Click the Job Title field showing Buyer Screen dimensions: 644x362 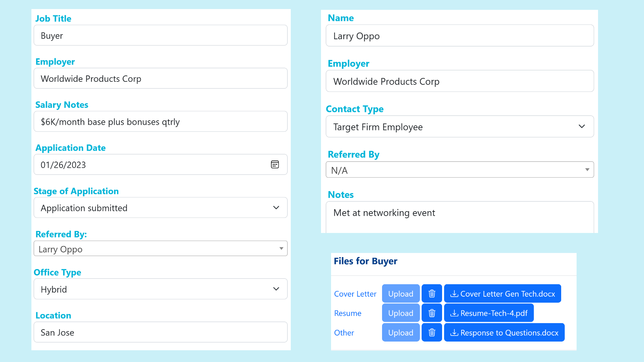[160, 35]
